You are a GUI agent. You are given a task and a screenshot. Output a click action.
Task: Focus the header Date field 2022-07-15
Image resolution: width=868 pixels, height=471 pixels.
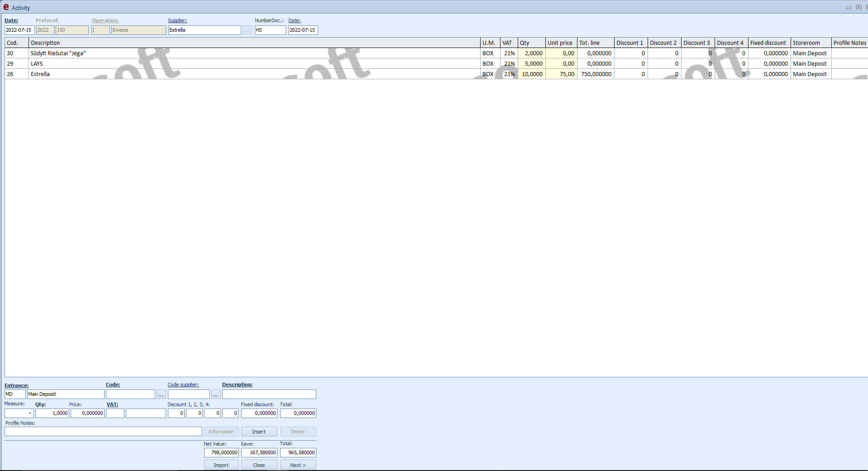pyautogui.click(x=19, y=30)
